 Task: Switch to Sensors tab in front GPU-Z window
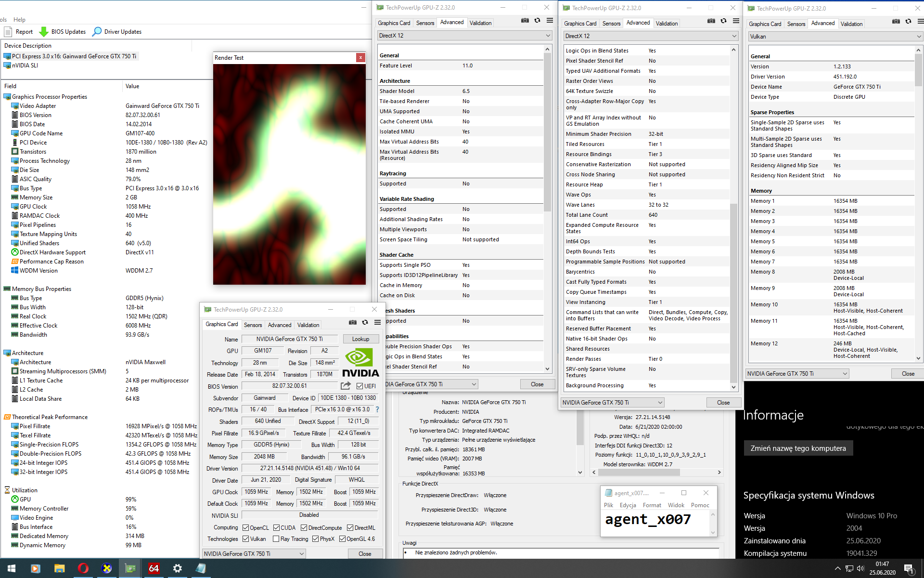click(253, 325)
